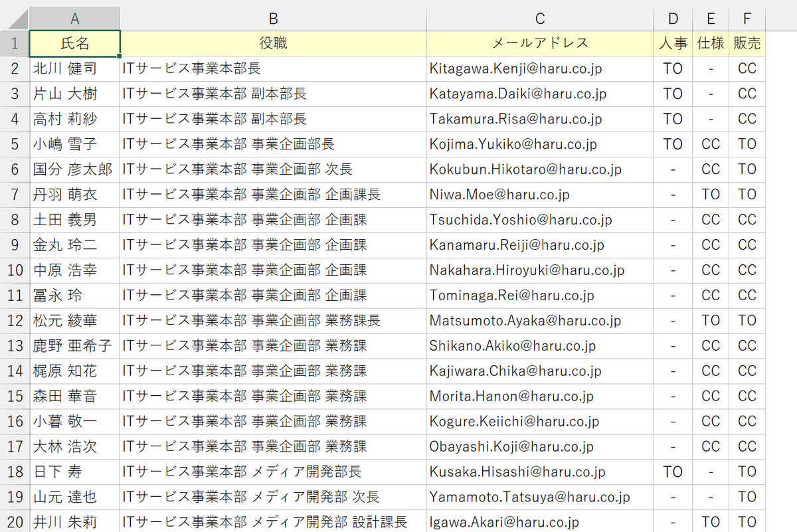Click the メディア開発部 設計課長 role cell
This screenshot has height=532, width=797.
(x=274, y=523)
